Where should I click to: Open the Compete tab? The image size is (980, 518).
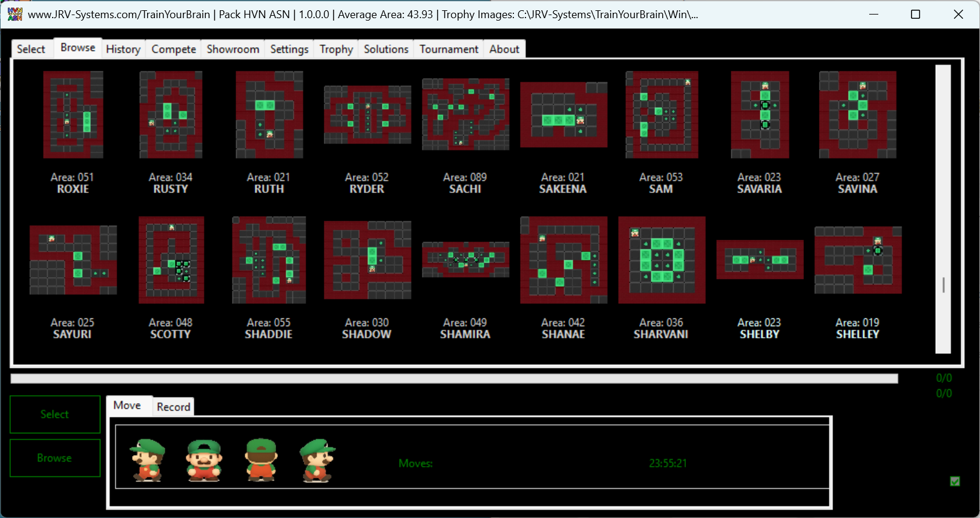[x=174, y=49]
